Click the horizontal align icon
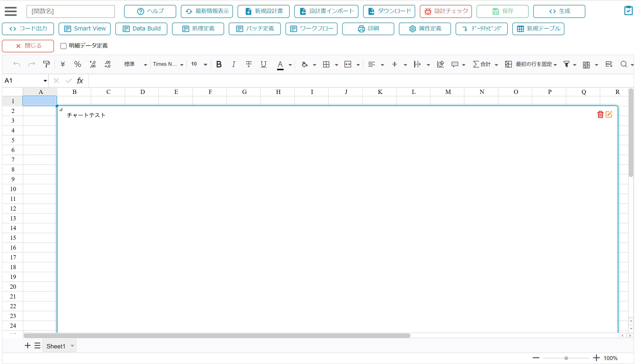The image size is (636, 364). (371, 64)
